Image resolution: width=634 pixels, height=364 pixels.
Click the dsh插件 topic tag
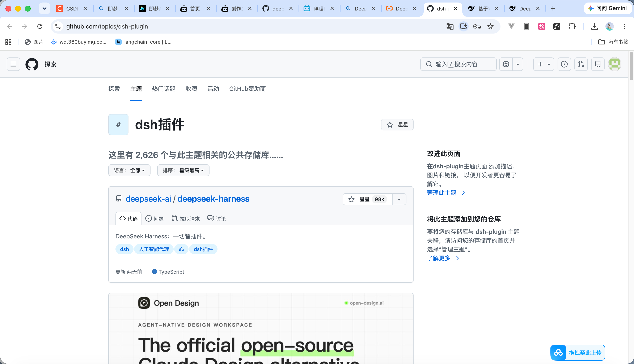click(x=203, y=249)
